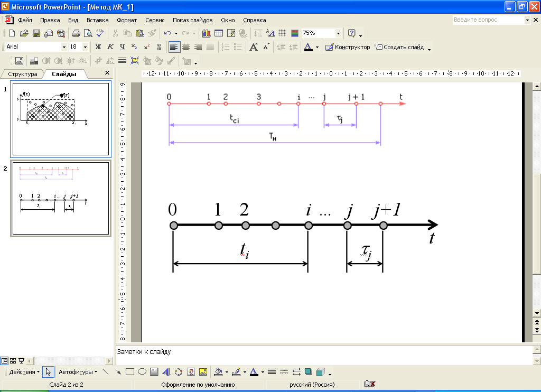Click Конструктор button
Screen dimensions: 541x392
click(x=348, y=47)
